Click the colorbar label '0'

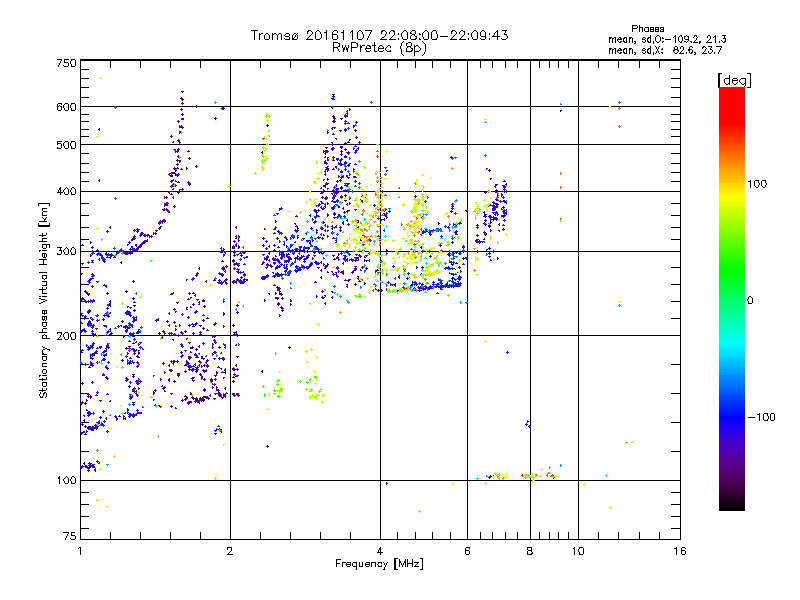click(750, 301)
